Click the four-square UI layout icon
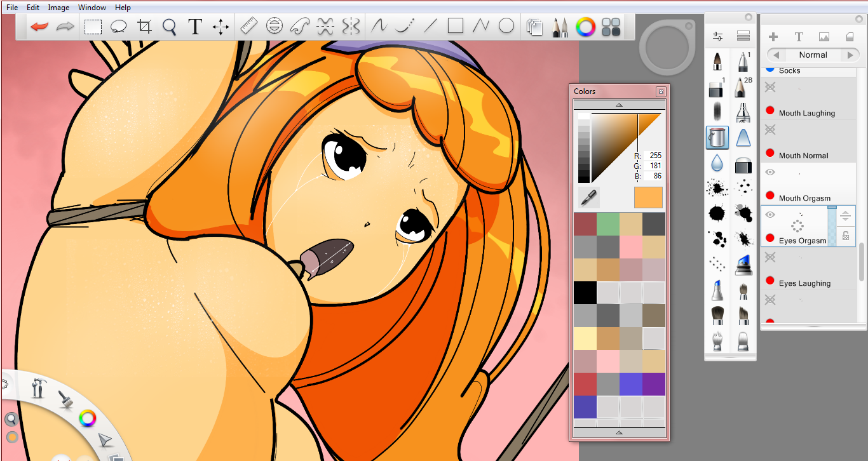This screenshot has width=868, height=461. 611,27
